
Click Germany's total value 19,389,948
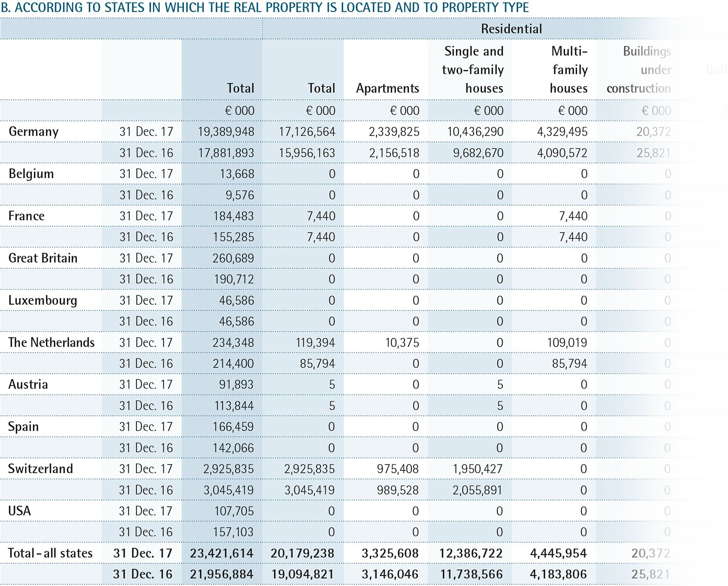226,132
